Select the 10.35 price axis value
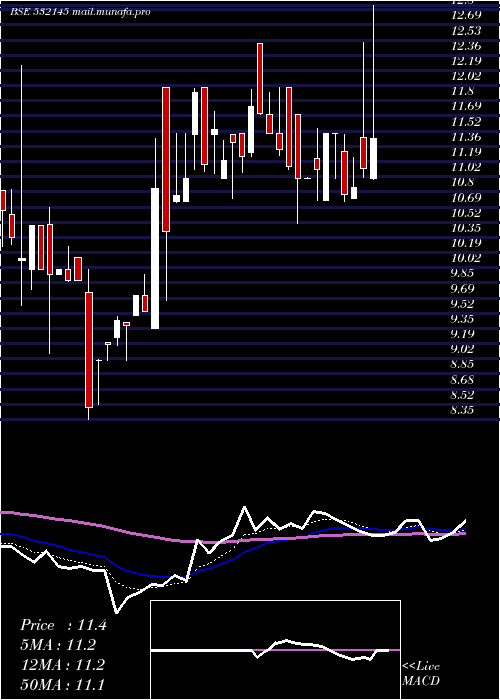This screenshot has width=500, height=700. [x=466, y=228]
